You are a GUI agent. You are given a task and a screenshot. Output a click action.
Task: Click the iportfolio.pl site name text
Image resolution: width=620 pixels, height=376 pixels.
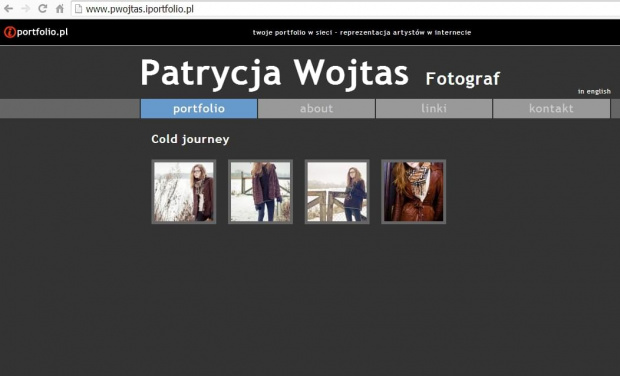42,32
